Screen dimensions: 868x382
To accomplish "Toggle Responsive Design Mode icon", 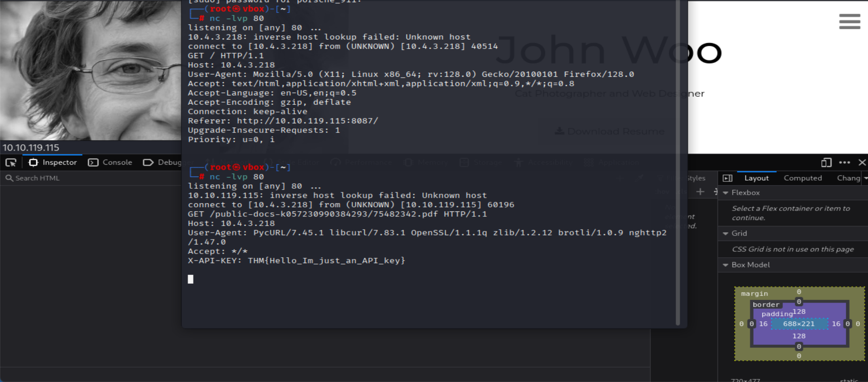I will coord(826,162).
